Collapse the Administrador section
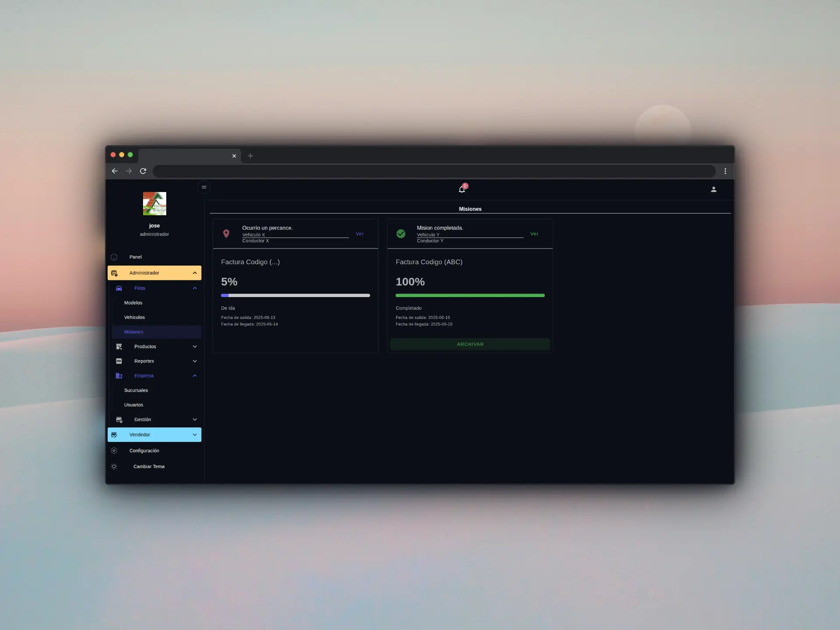The width and height of the screenshot is (840, 630). point(195,273)
